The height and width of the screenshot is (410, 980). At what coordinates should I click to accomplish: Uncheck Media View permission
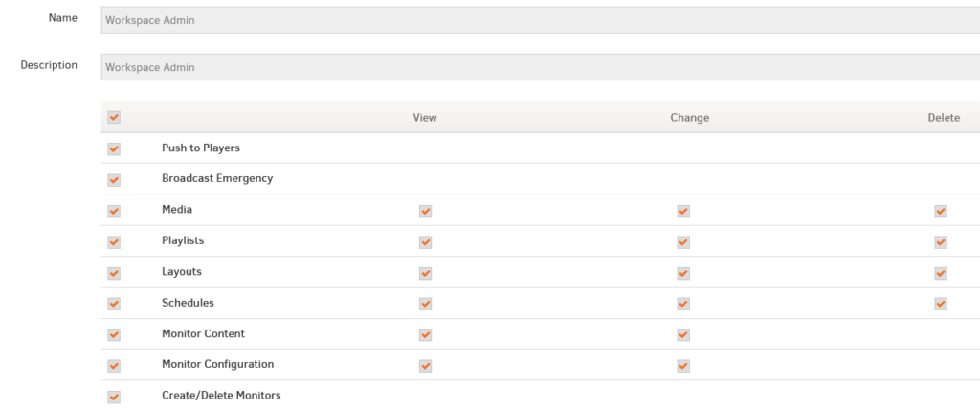coord(426,211)
